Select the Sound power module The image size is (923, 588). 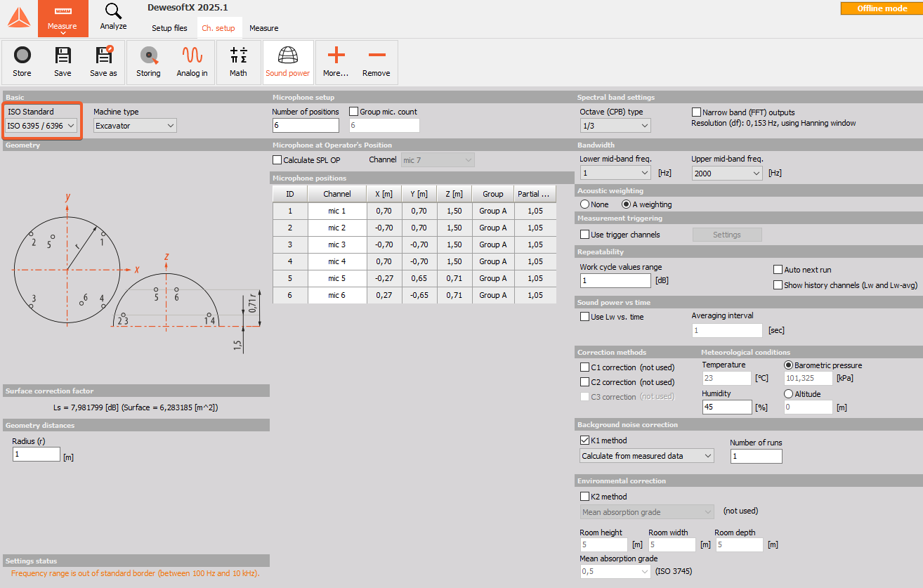tap(287, 63)
